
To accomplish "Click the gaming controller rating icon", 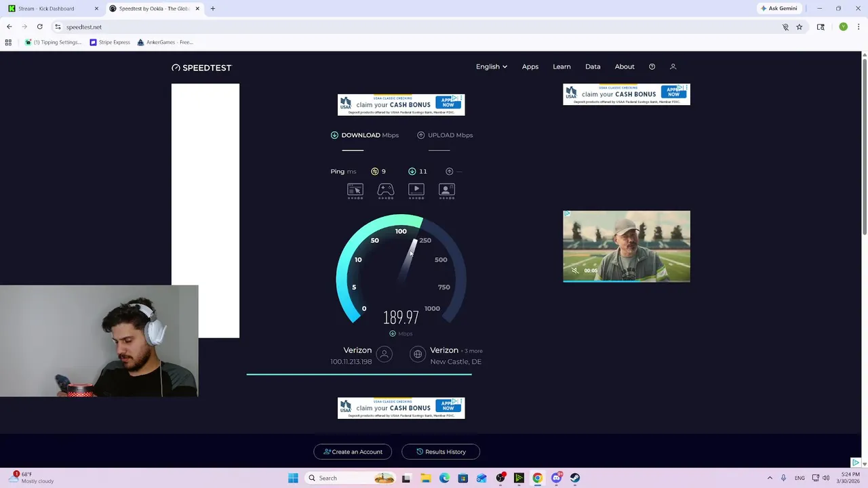I will [386, 191].
